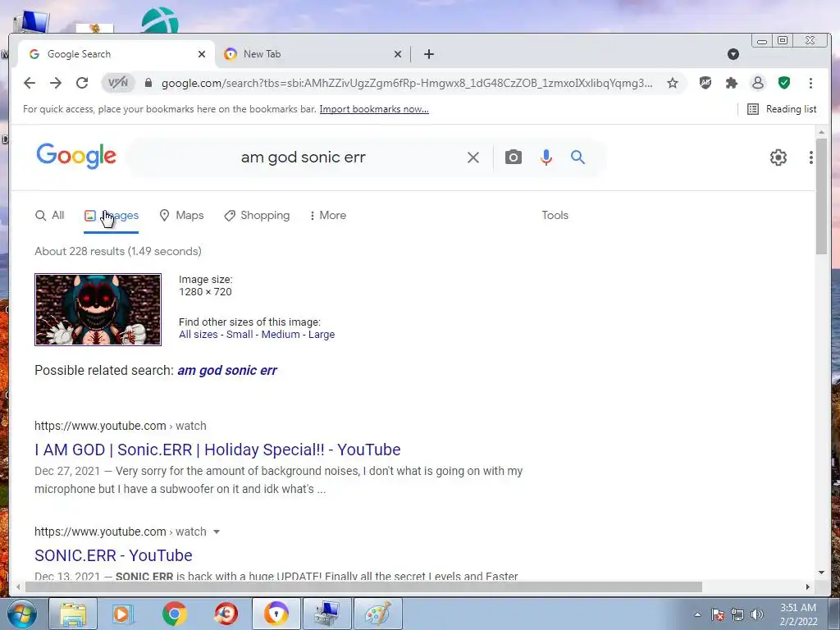Open the browser three-dot menu

pos(810,83)
